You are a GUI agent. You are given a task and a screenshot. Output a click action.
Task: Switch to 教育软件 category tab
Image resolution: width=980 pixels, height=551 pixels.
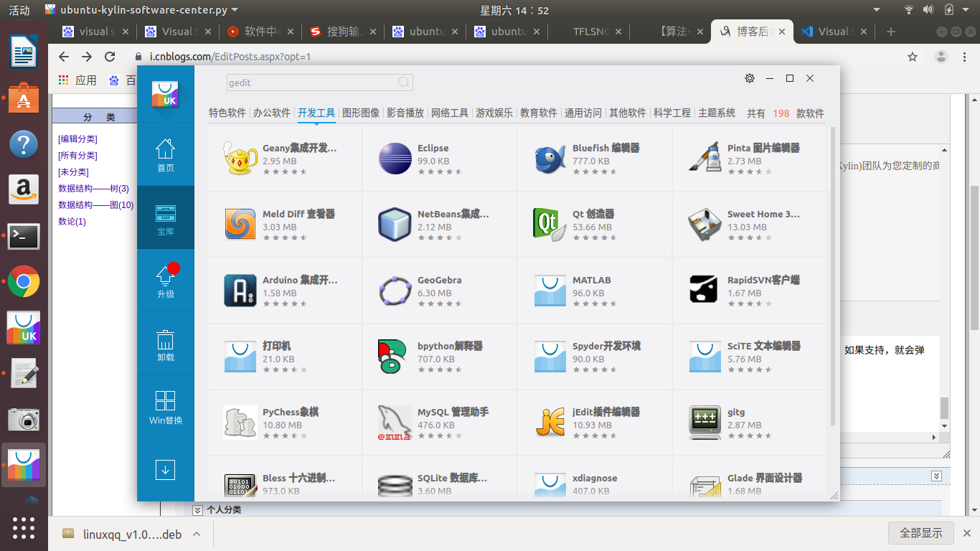(539, 113)
